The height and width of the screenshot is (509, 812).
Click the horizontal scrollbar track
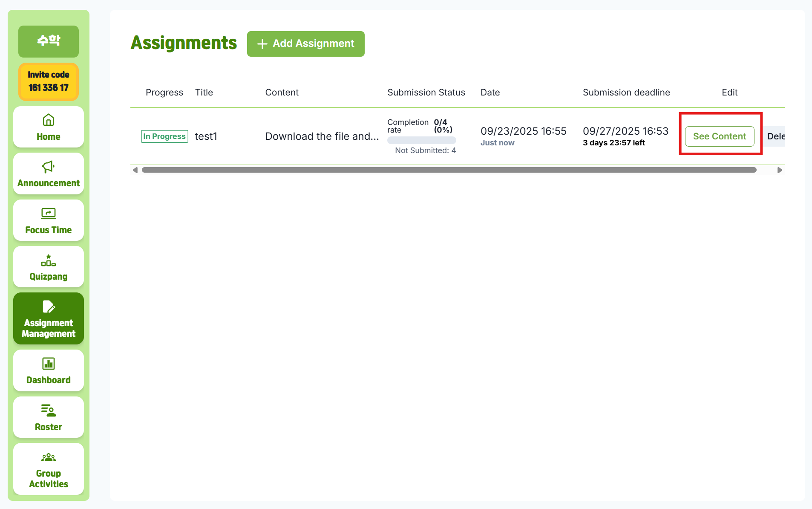pos(449,170)
